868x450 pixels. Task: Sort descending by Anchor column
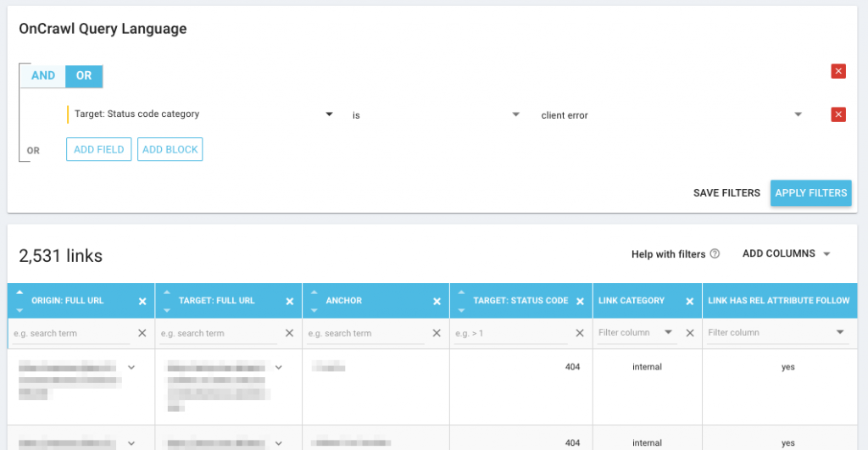pyautogui.click(x=314, y=310)
